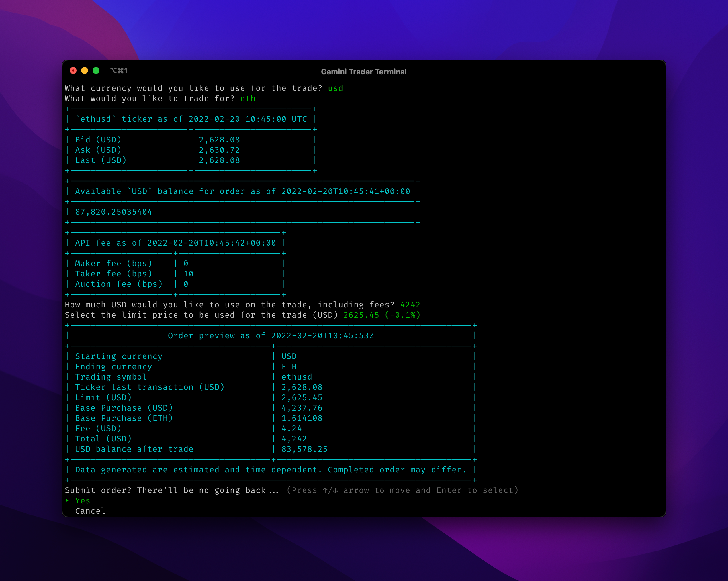Click the Available USD balance header
This screenshot has height=581, width=728.
coord(242,191)
